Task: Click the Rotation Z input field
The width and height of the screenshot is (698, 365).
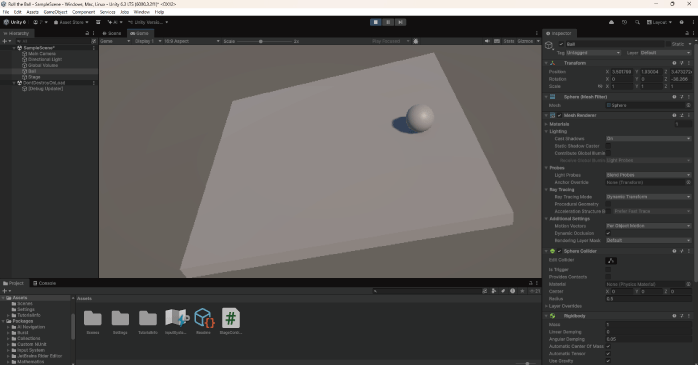Action: pyautogui.click(x=681, y=79)
